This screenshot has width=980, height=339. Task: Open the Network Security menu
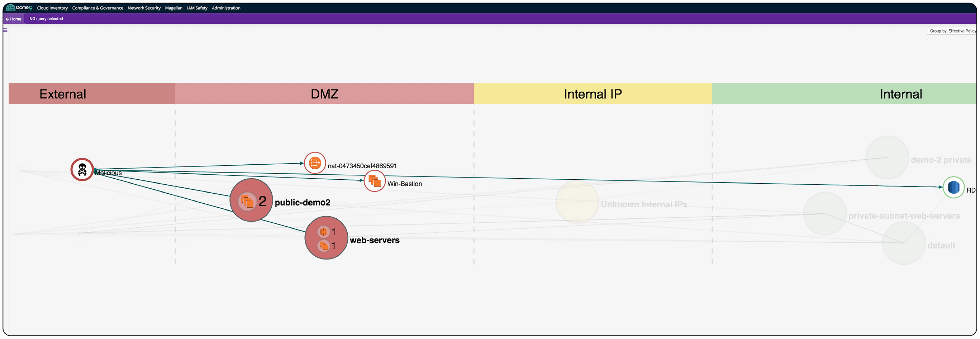[x=144, y=8]
